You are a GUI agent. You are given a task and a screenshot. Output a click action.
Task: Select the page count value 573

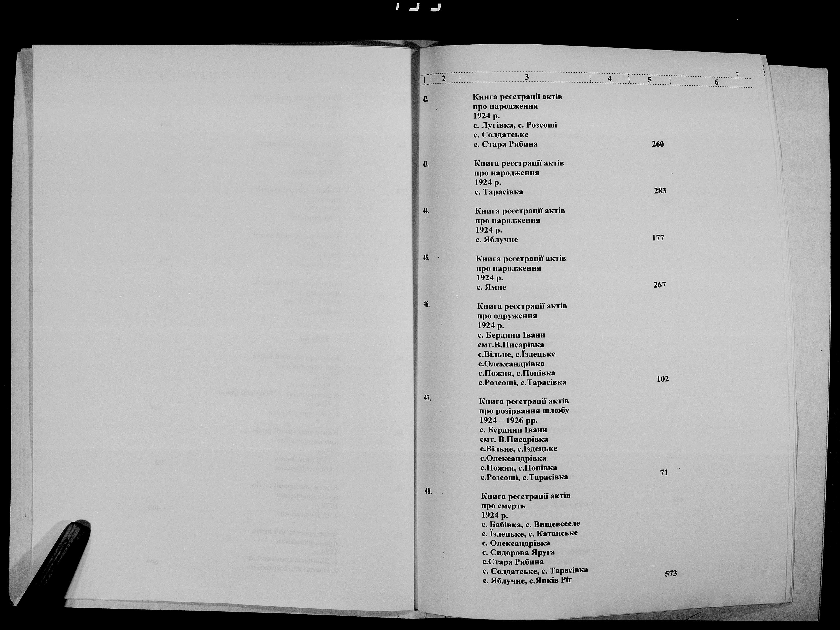coord(671,574)
